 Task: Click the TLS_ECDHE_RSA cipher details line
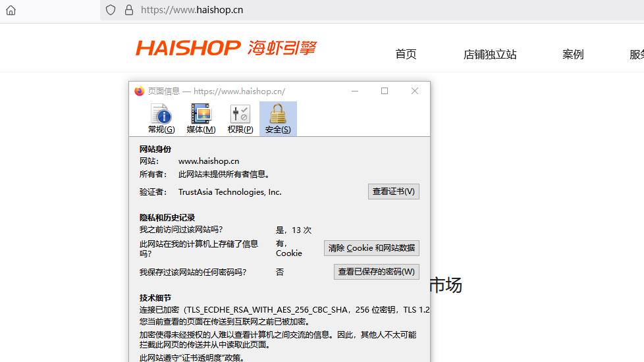(284, 310)
